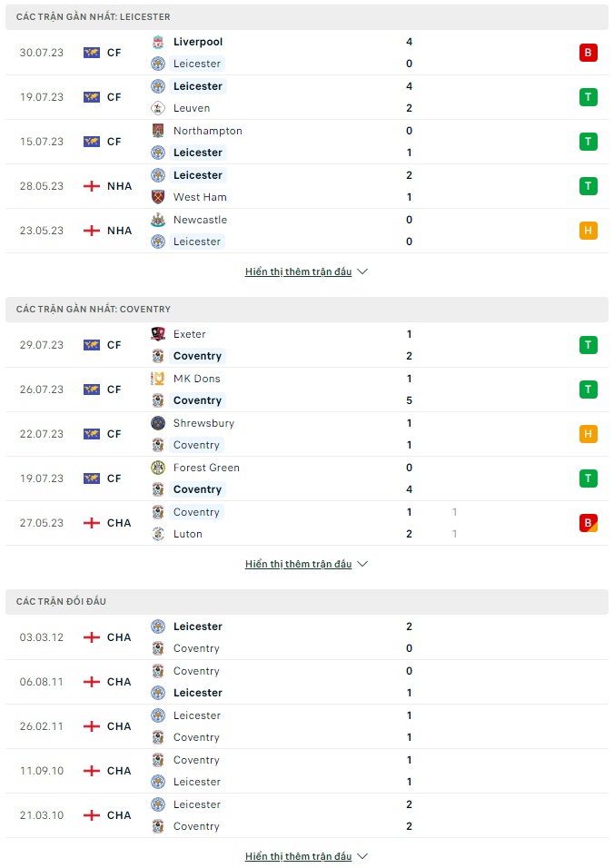Click the England flag on 28.05.23 match
This screenshot has width=614, height=868.
pyautogui.click(x=92, y=186)
